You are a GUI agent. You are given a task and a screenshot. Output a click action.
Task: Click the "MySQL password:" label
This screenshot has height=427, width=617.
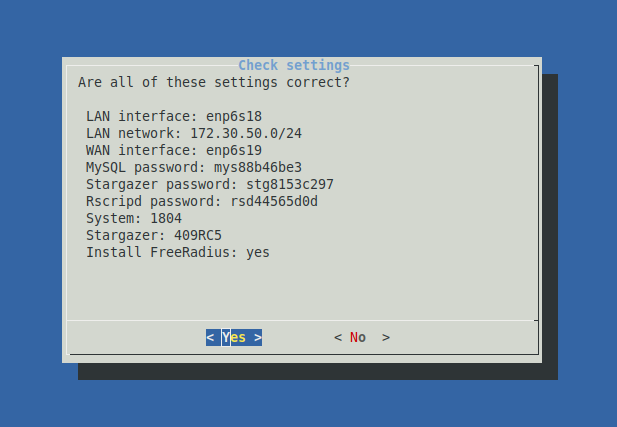(x=146, y=167)
